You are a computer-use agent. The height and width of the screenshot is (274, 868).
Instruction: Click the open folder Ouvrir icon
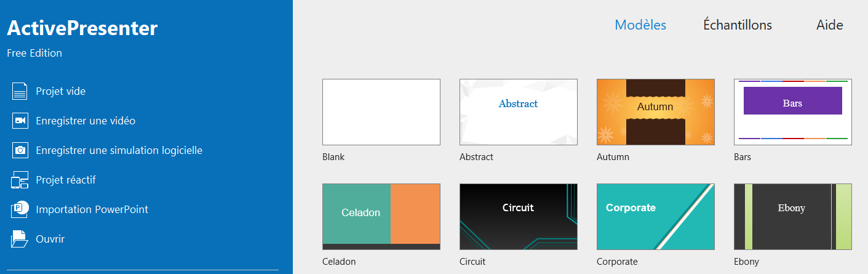(20, 239)
